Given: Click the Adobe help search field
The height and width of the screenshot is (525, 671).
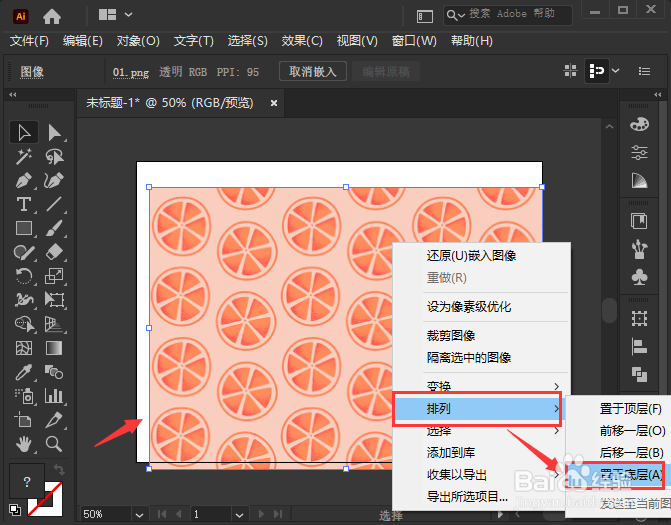Looking at the screenshot, I should [508, 15].
